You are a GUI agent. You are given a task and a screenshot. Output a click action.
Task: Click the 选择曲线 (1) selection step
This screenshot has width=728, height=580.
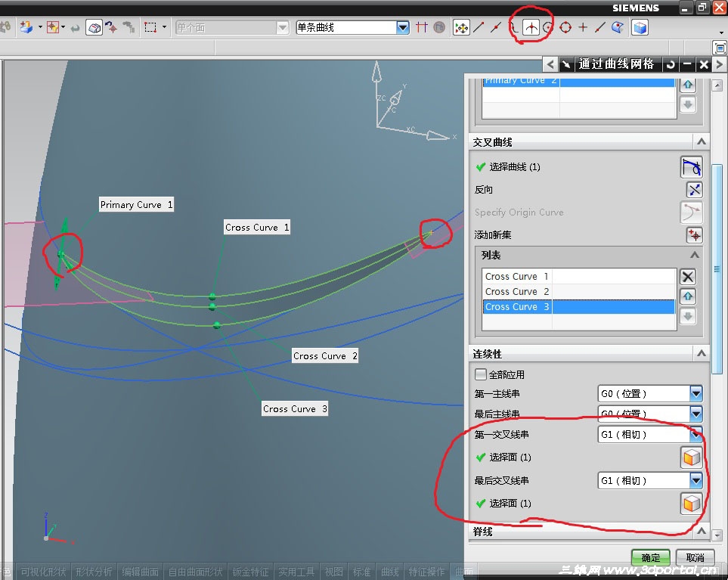coord(514,167)
